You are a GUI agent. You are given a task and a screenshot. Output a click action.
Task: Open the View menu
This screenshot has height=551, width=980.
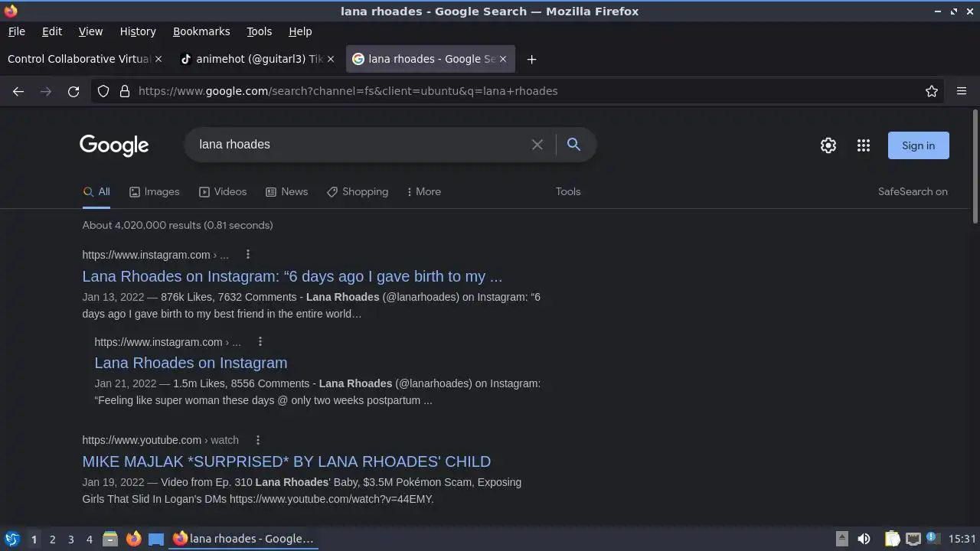[x=90, y=31]
